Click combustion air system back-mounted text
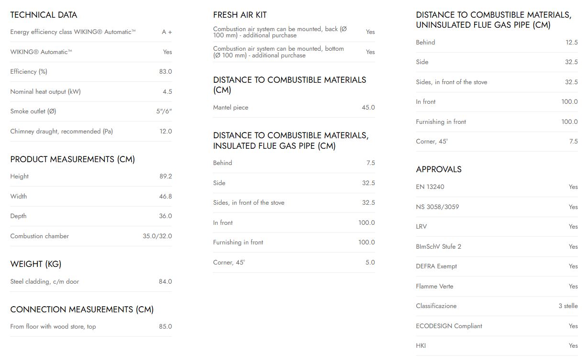The width and height of the screenshot is (588, 364). point(280,32)
